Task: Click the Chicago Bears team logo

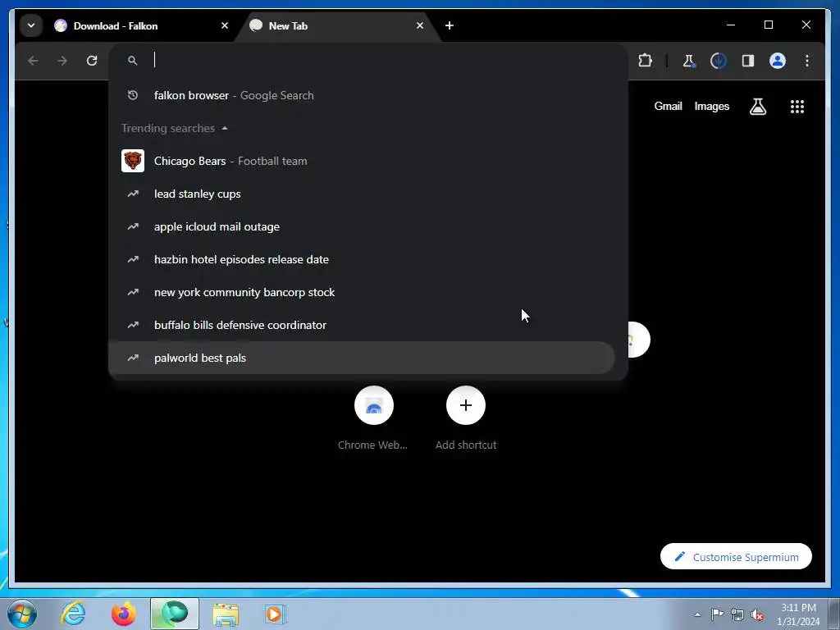Action: (133, 161)
